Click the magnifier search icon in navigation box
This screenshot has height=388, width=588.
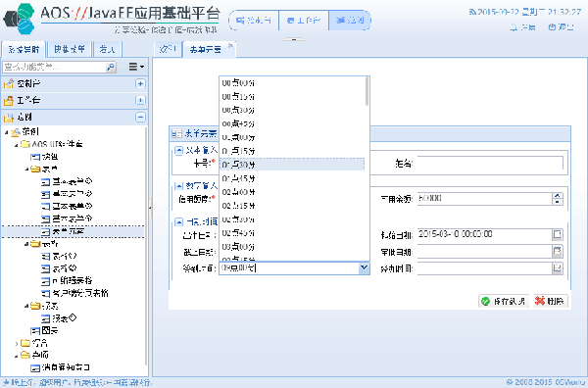111,67
